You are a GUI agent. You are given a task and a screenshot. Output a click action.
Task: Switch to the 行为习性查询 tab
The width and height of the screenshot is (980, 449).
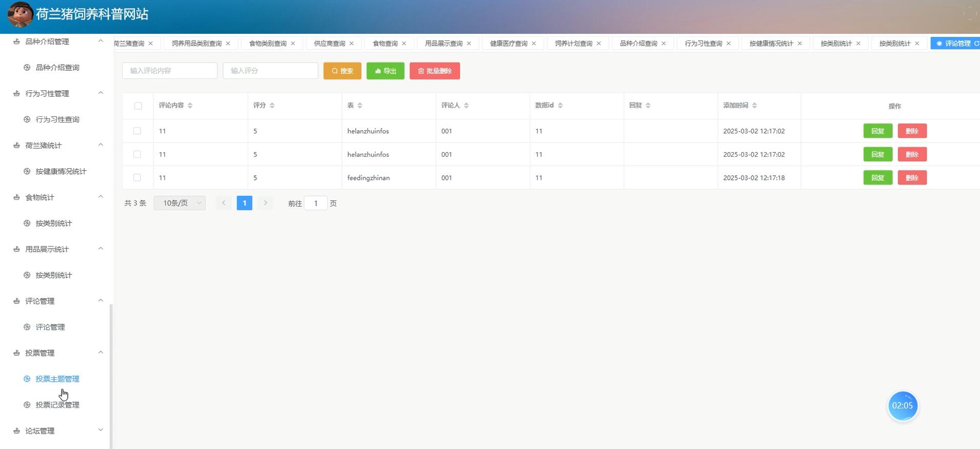pos(703,44)
